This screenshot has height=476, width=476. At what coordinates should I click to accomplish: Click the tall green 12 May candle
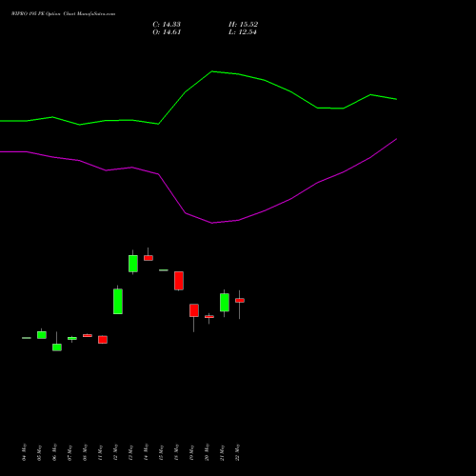[118, 301]
